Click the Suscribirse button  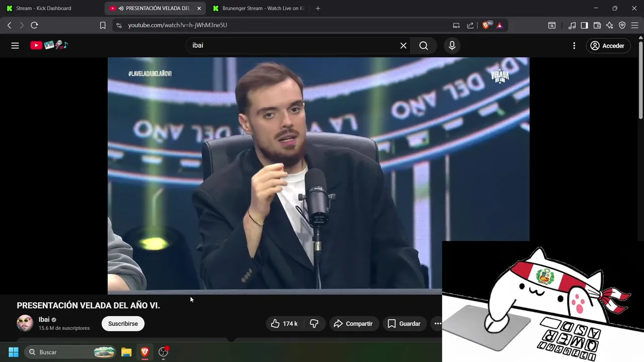click(123, 323)
